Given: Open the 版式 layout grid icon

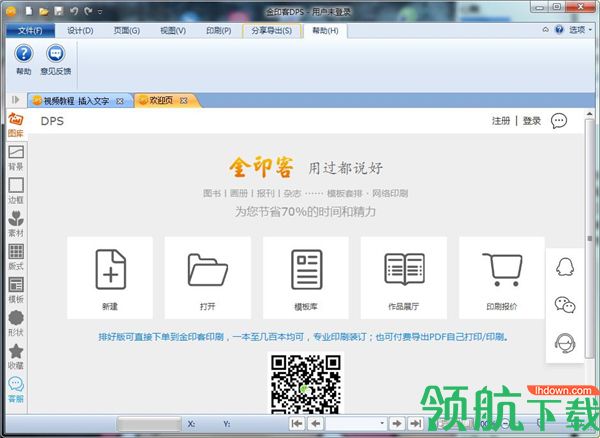Looking at the screenshot, I should [x=16, y=257].
